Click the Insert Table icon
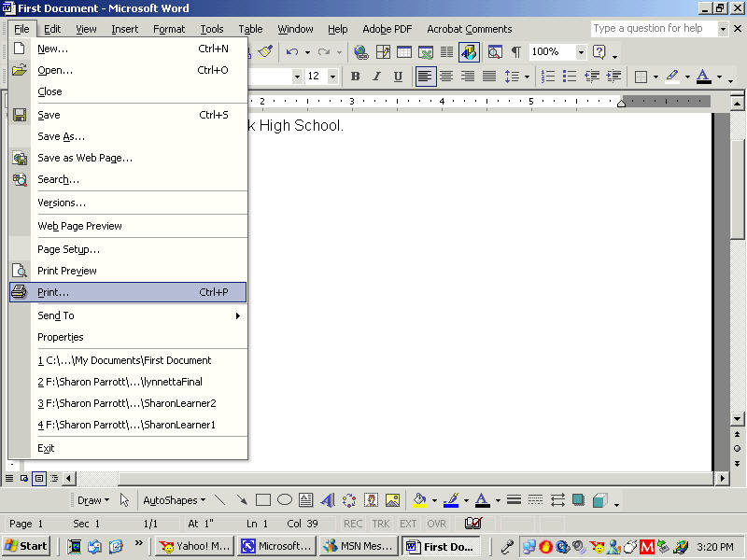Image resolution: width=747 pixels, height=560 pixels. pos(404,51)
